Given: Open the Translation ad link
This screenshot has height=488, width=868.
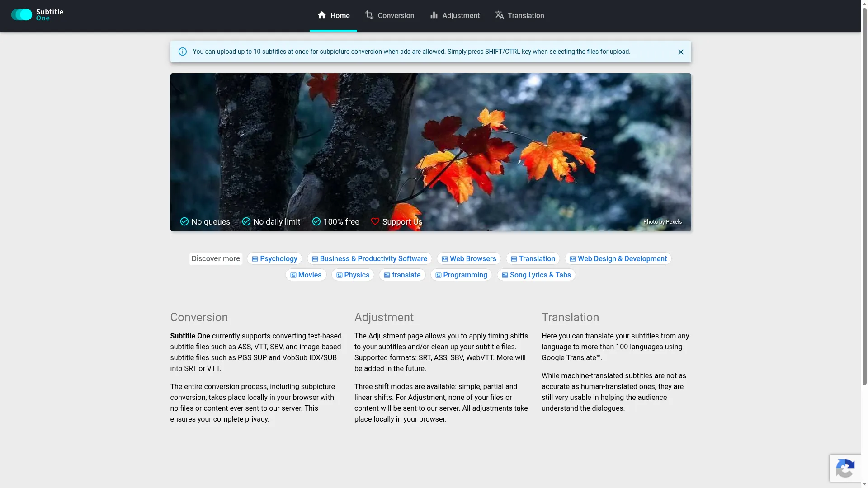Looking at the screenshot, I should click(537, 258).
